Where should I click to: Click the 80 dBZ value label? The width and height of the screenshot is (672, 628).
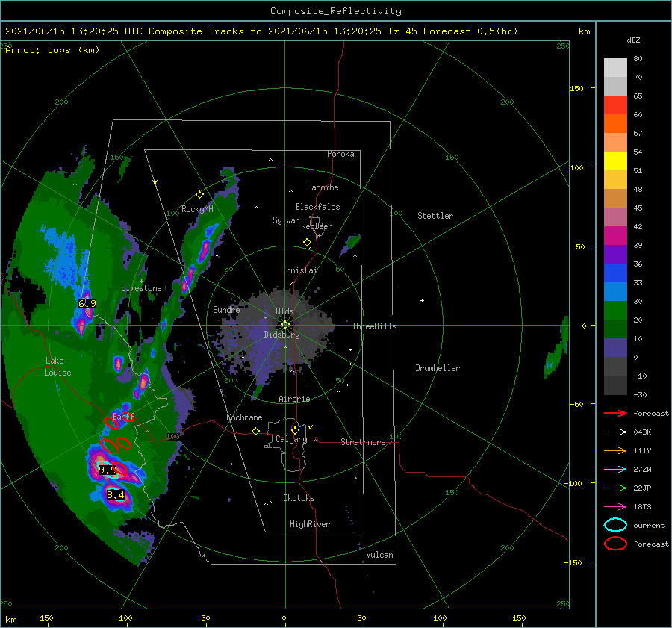(x=638, y=59)
